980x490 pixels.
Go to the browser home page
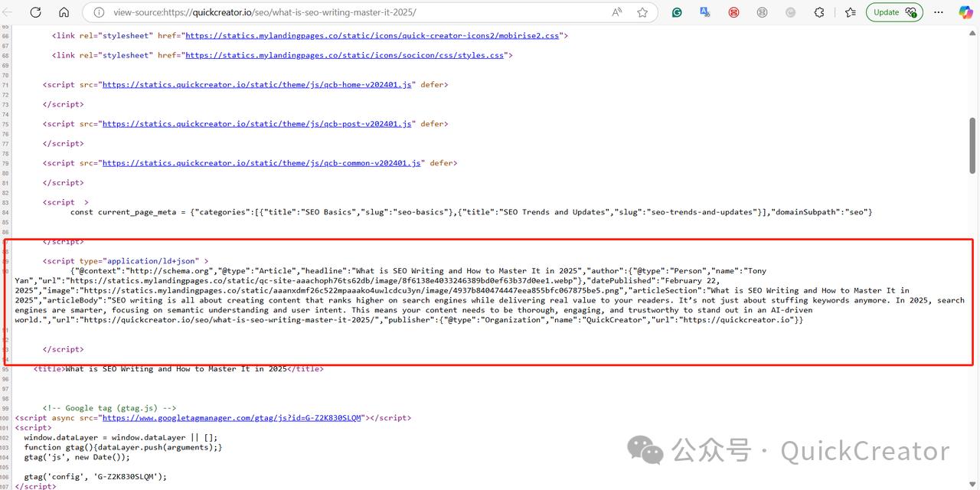pyautogui.click(x=64, y=12)
